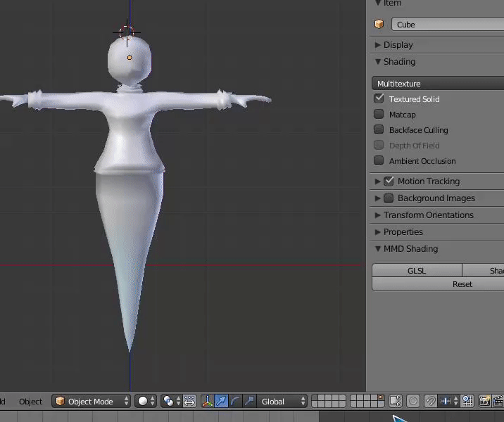
Task: Select the scale manipulator icon
Action: coord(249,401)
